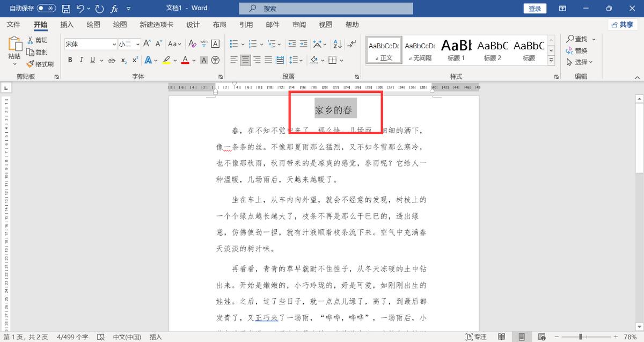Toggle bold formatting
Image resolution: width=644 pixels, height=342 pixels.
coord(70,60)
